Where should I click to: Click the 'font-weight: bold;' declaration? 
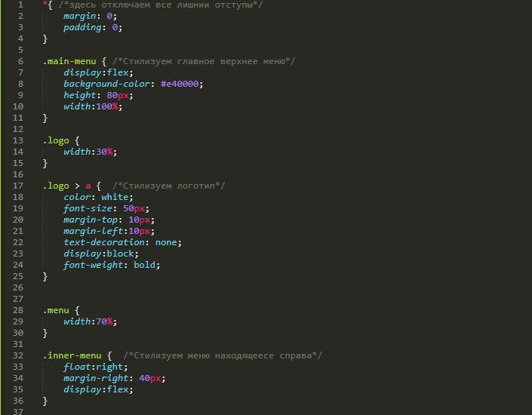click(112, 265)
